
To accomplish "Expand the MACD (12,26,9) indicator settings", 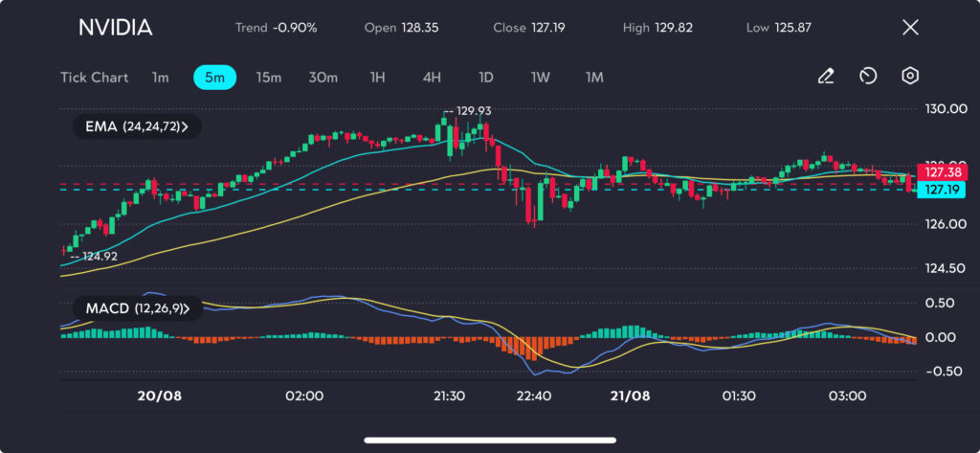I will pyautogui.click(x=136, y=308).
